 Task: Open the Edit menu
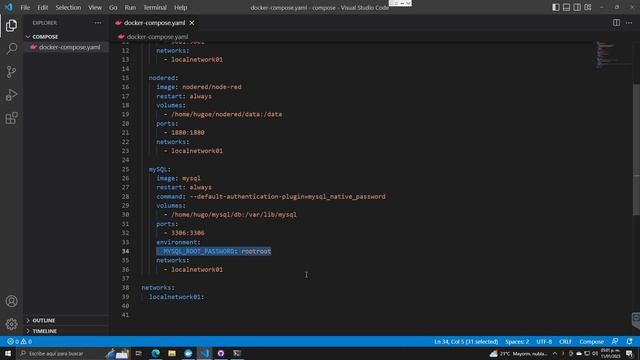click(x=42, y=7)
